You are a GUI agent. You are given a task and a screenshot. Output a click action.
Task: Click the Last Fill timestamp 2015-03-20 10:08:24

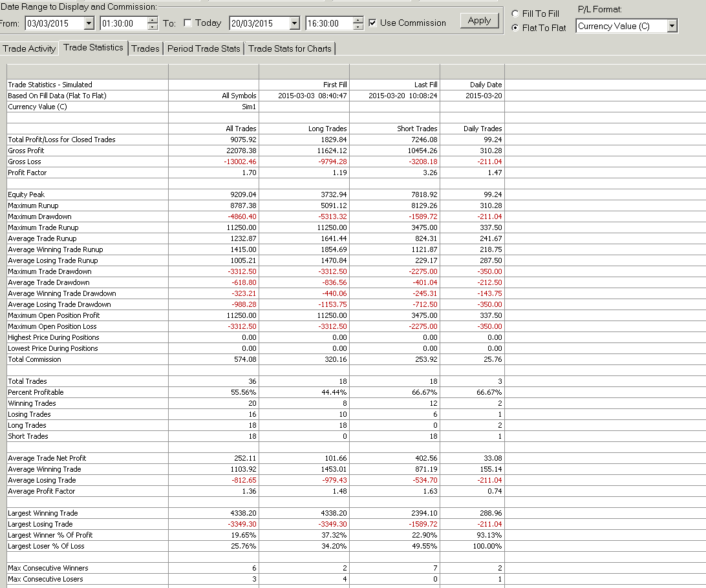[x=403, y=96]
